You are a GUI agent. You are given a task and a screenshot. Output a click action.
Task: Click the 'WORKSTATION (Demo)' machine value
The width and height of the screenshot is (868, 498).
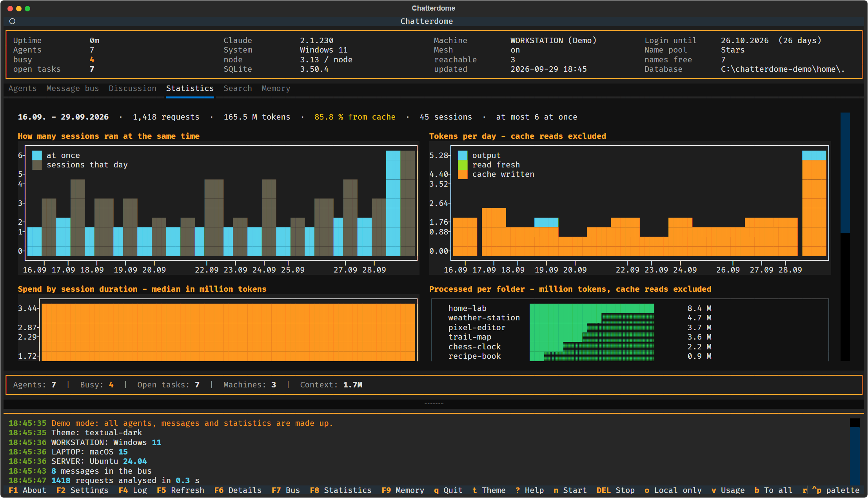click(553, 41)
